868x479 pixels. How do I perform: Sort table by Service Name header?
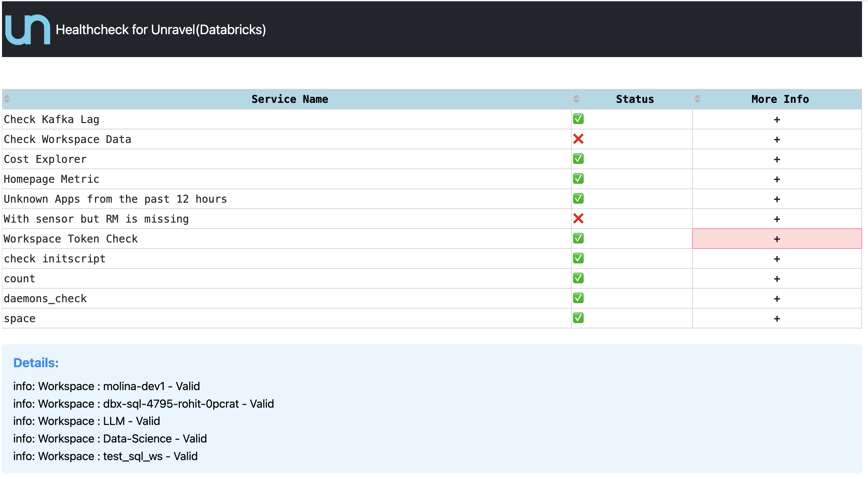tap(289, 99)
